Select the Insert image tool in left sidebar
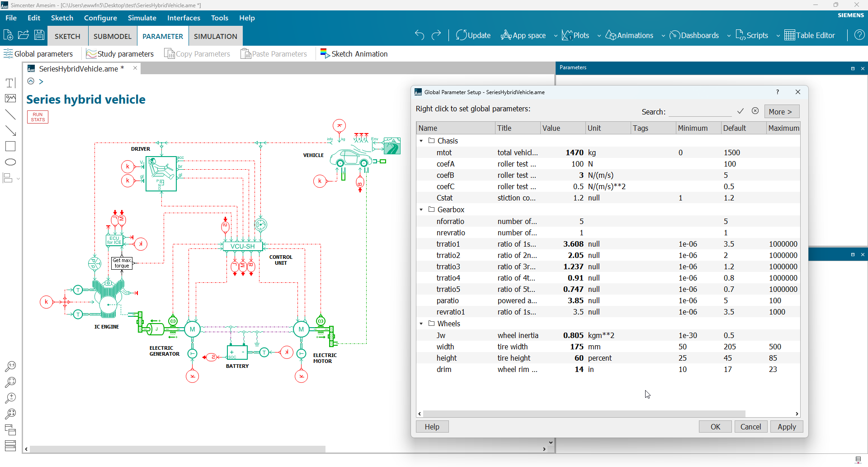The width and height of the screenshot is (868, 467). click(10, 99)
